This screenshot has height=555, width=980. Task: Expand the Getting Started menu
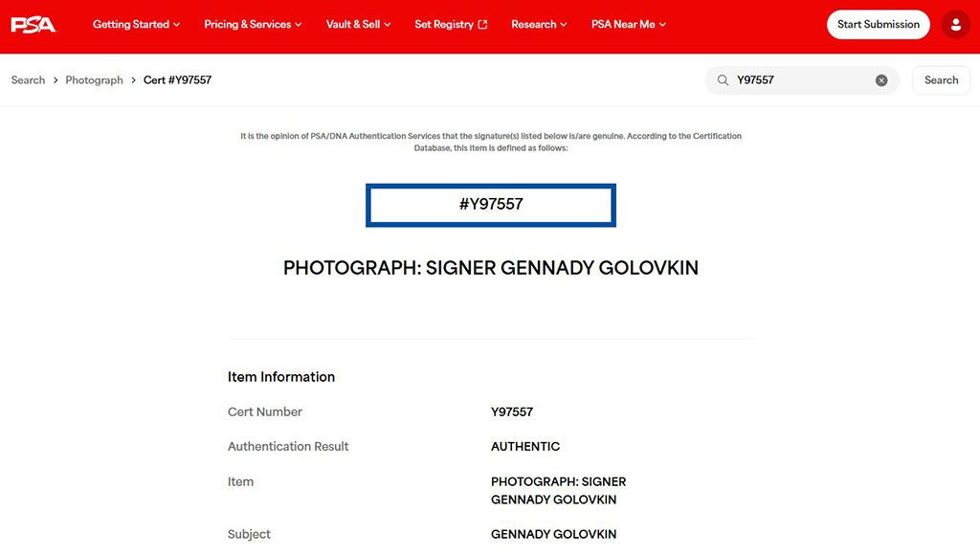point(136,25)
